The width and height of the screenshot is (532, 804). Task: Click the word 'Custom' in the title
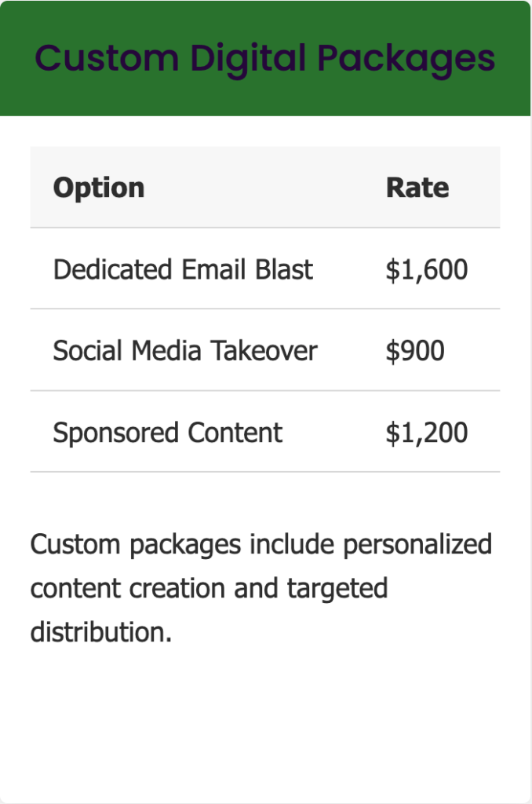[107, 58]
